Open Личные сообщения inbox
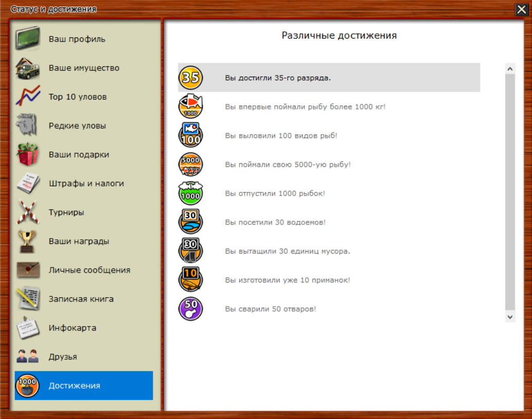The image size is (532, 419). [x=89, y=270]
